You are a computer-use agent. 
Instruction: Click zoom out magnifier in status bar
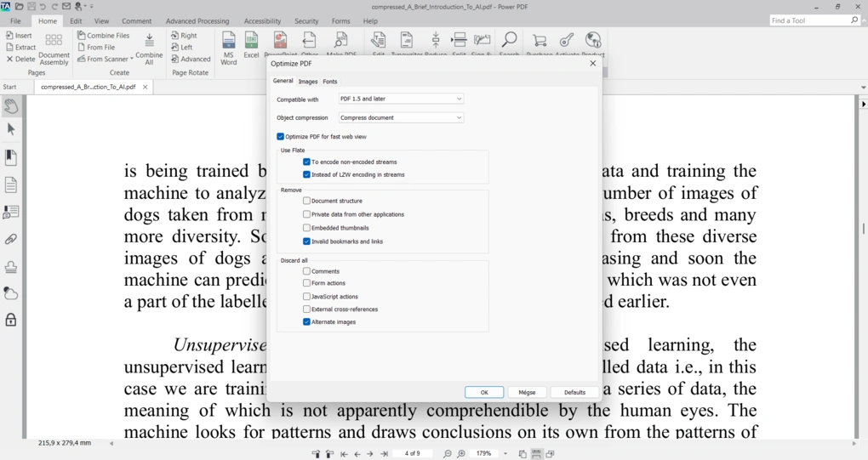[x=448, y=454]
